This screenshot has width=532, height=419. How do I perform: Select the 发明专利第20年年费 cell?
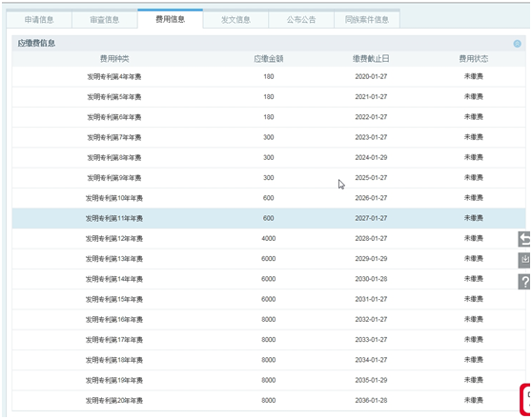[114, 401]
